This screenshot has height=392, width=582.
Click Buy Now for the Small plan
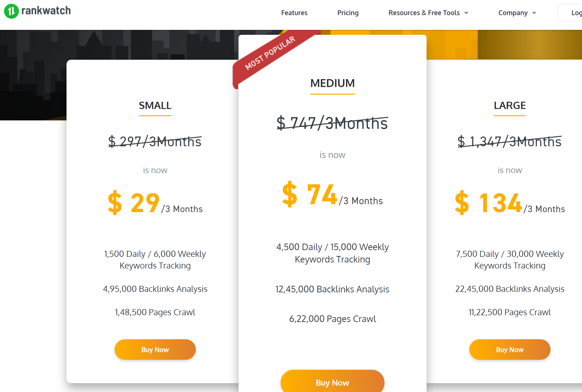click(x=155, y=350)
